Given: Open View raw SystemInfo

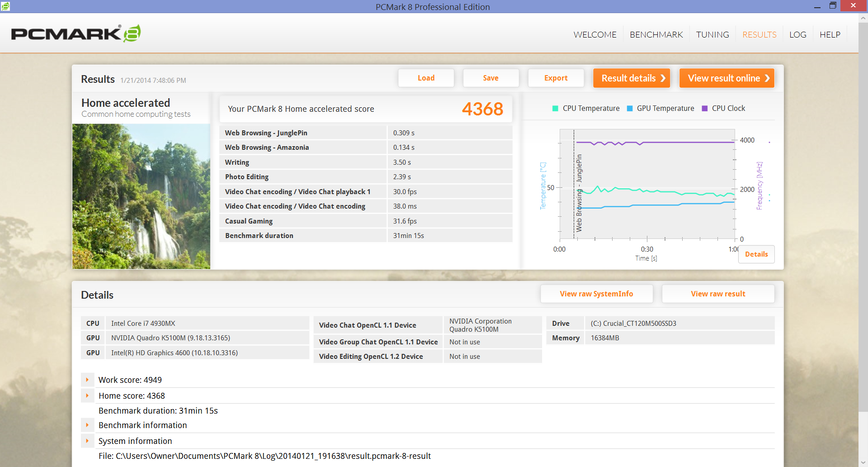Looking at the screenshot, I should tap(596, 294).
